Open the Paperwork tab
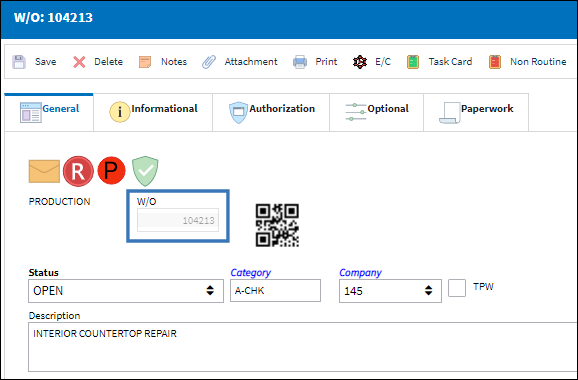 click(476, 112)
